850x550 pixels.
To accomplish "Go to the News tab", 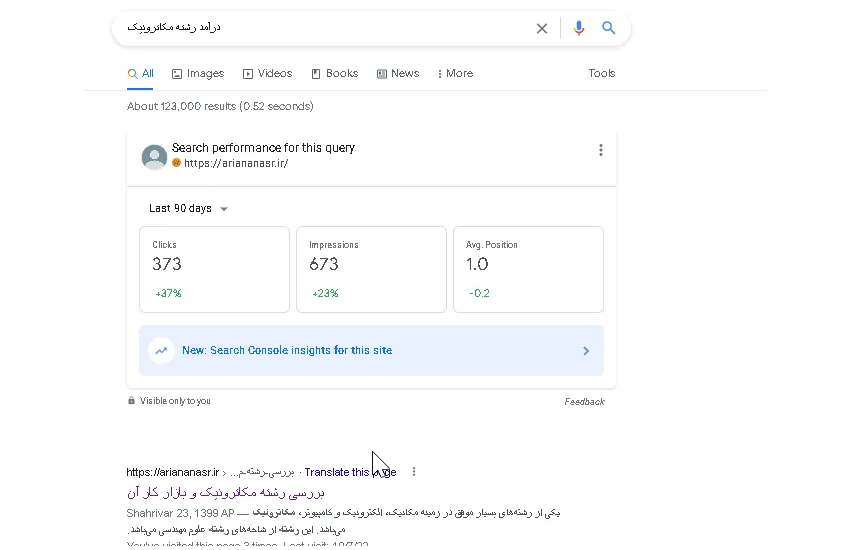I will (398, 74).
